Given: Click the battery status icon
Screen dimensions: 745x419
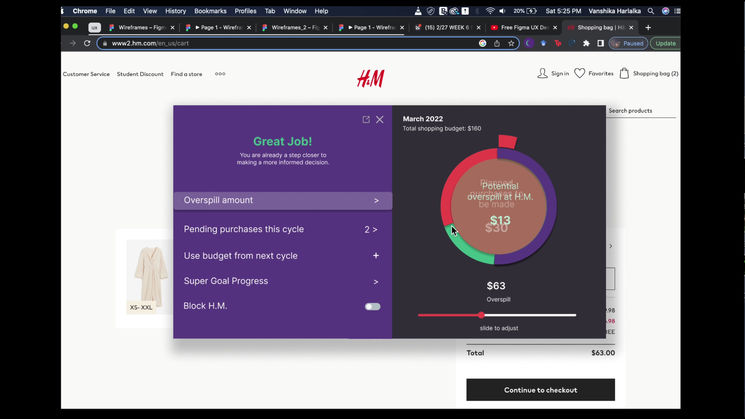Looking at the screenshot, I should [531, 11].
